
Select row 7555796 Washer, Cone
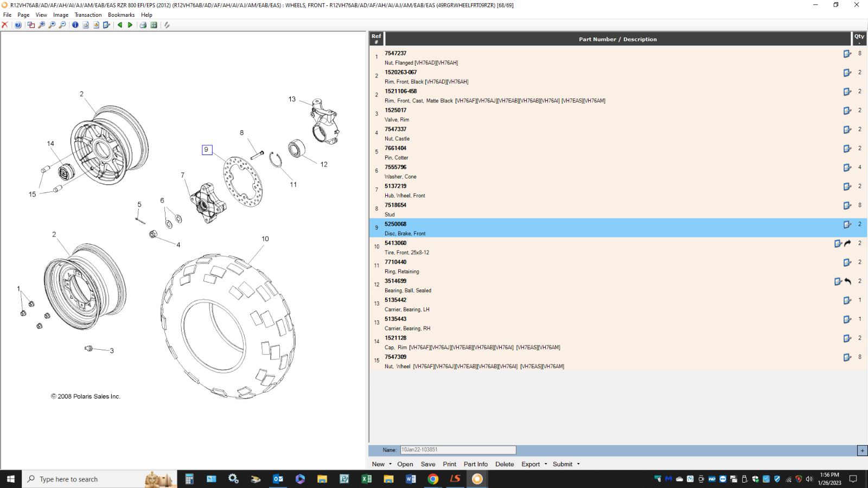point(618,171)
